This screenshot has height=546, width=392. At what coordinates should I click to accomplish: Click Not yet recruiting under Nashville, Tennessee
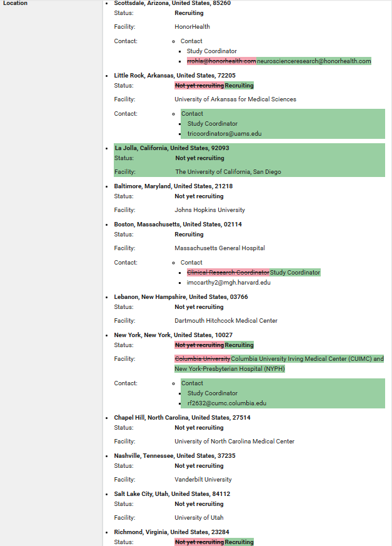(x=199, y=467)
